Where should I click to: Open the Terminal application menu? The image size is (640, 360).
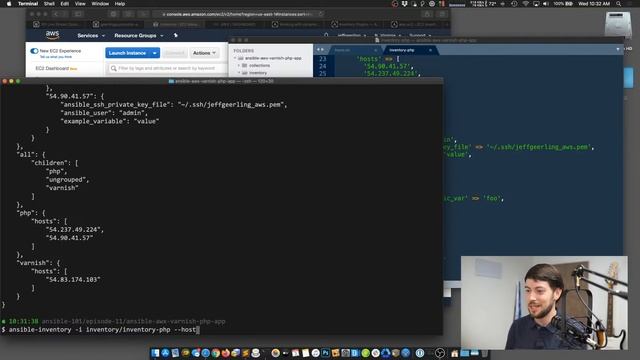click(28, 4)
